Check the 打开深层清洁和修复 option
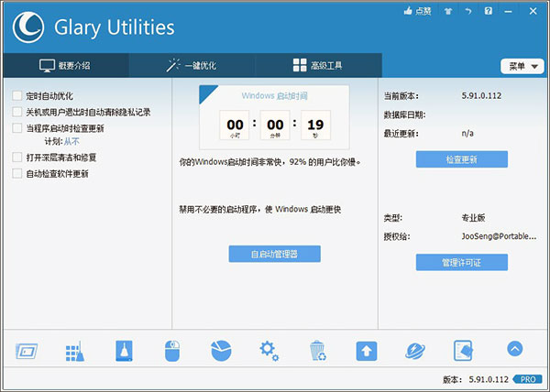 tap(18, 158)
